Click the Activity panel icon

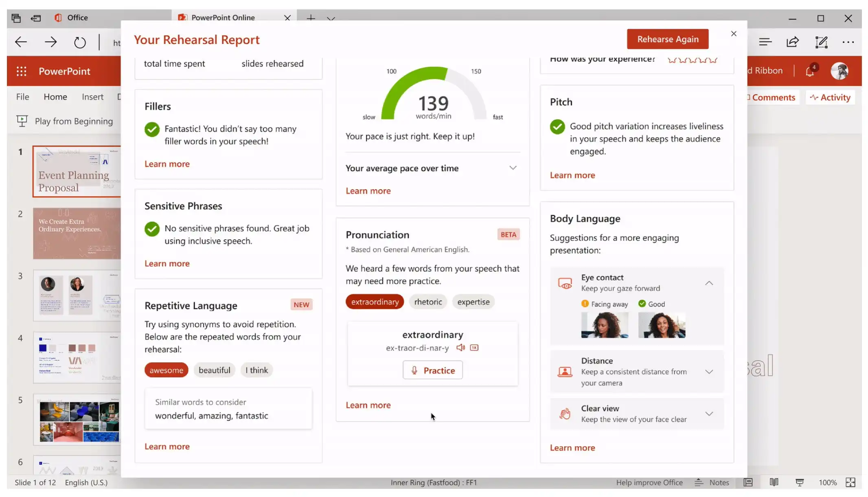[831, 97]
